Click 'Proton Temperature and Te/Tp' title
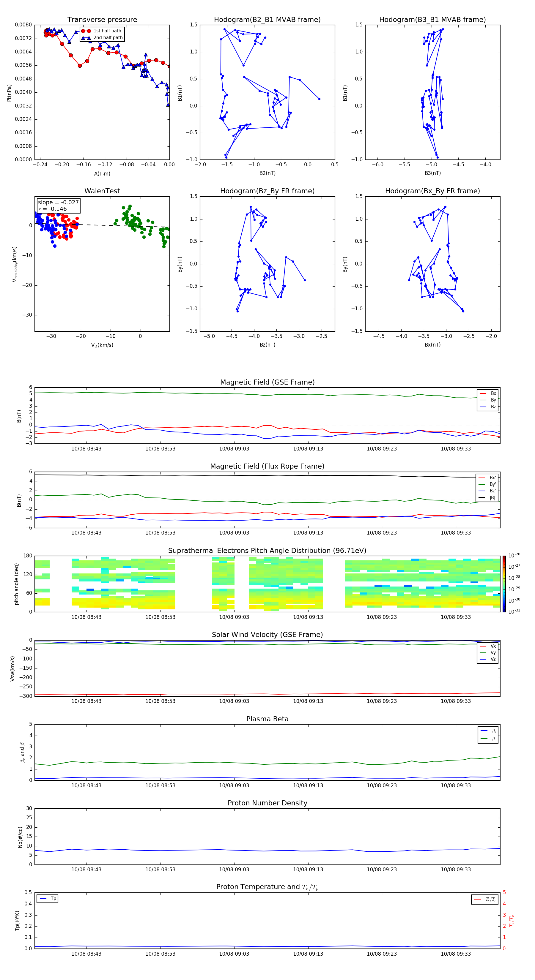Image resolution: width=535 pixels, height=980 pixels. coord(267,887)
